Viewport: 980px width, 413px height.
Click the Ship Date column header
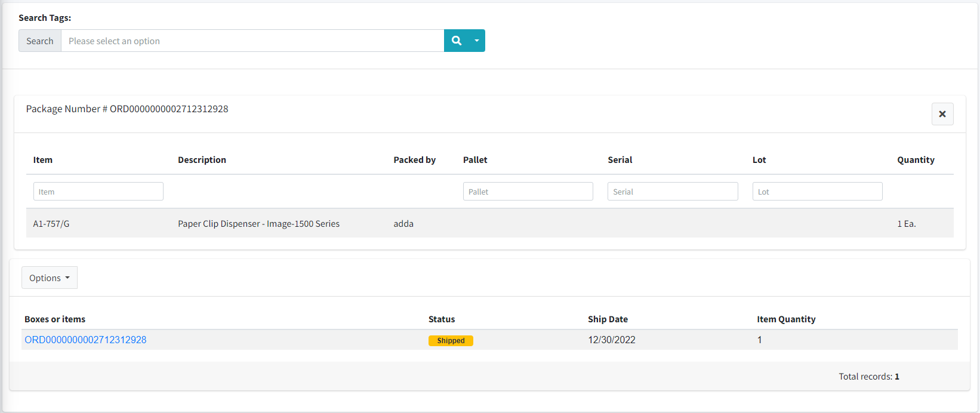608,319
